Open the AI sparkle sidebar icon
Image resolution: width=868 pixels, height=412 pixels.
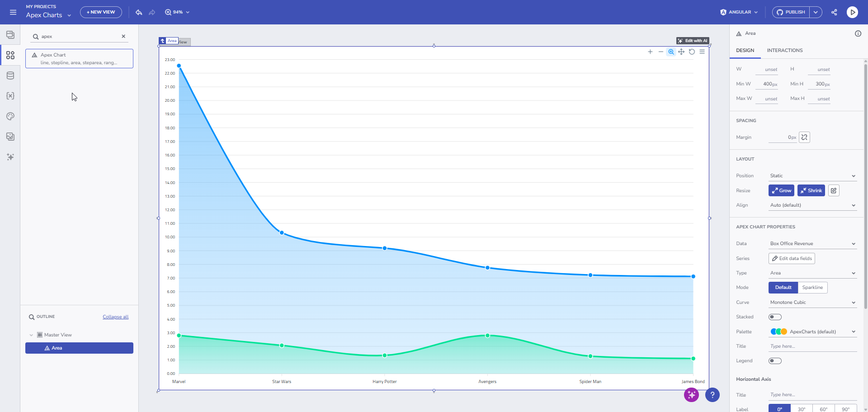point(10,157)
